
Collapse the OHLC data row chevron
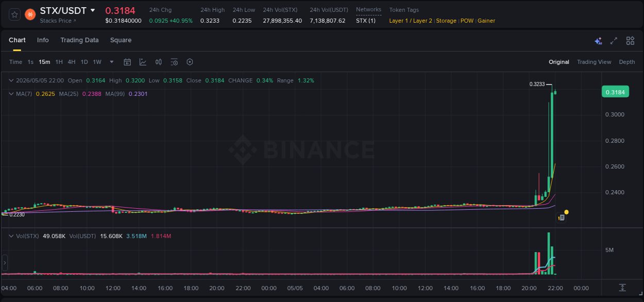pos(11,80)
